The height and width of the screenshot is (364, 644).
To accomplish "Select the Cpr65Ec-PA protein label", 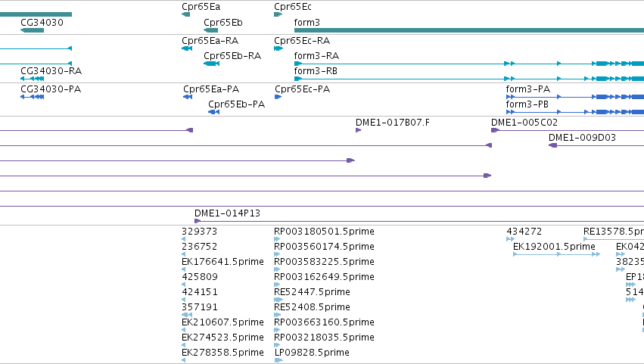I will (302, 89).
